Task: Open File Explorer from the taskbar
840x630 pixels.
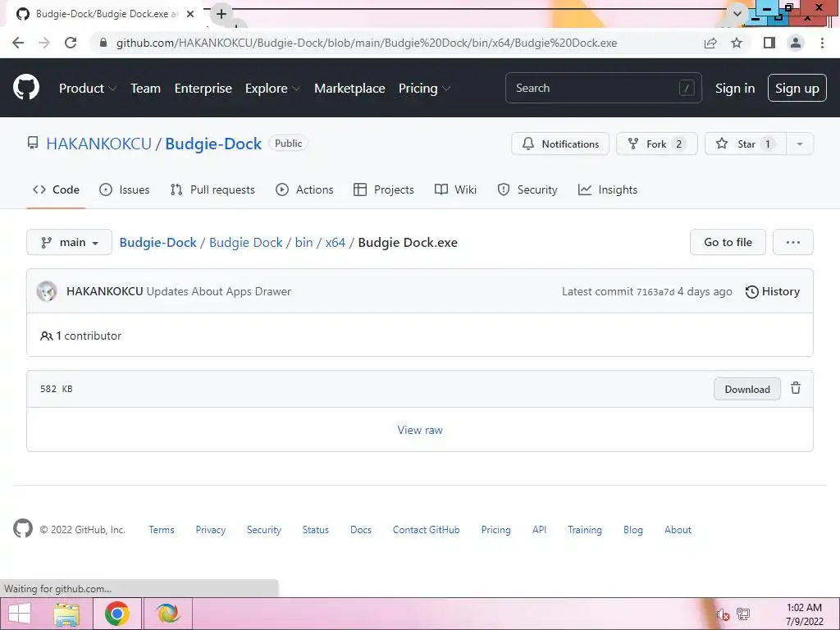Action: pos(66,614)
